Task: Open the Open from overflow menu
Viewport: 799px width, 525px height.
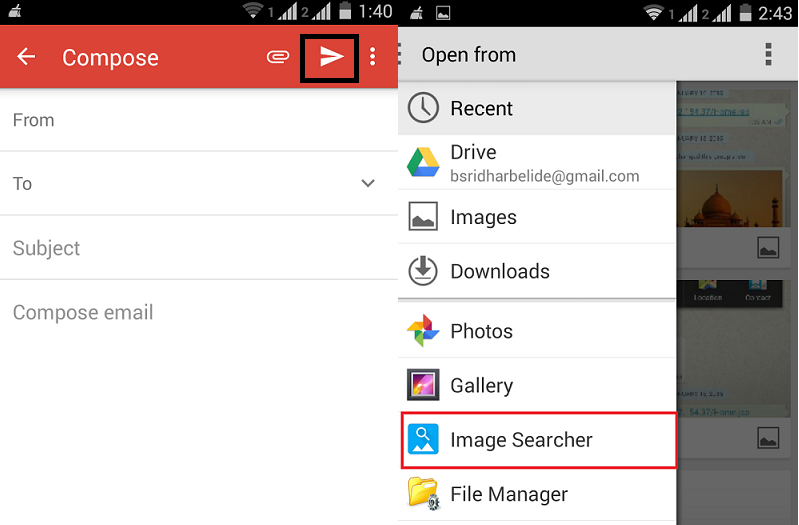Action: [x=768, y=55]
